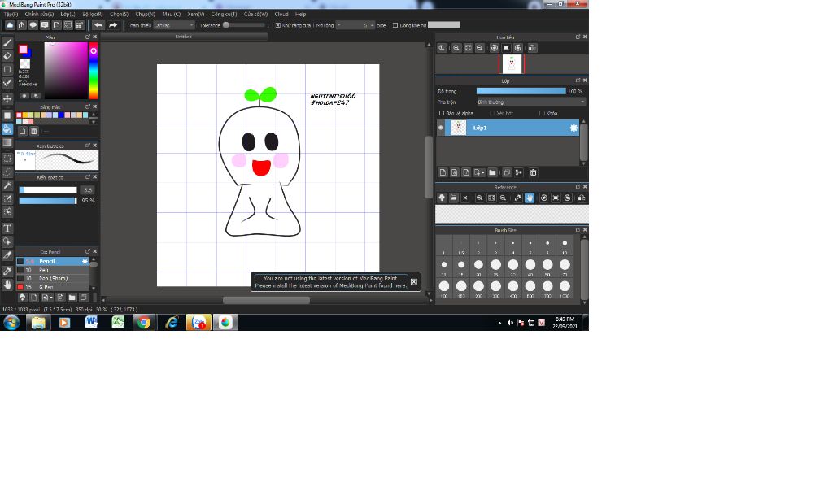Delete color with palette trash icon
The width and height of the screenshot is (833, 504).
34,131
